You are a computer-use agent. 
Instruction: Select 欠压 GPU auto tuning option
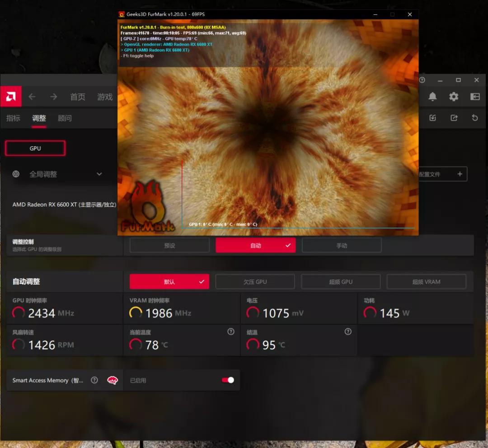coord(255,281)
